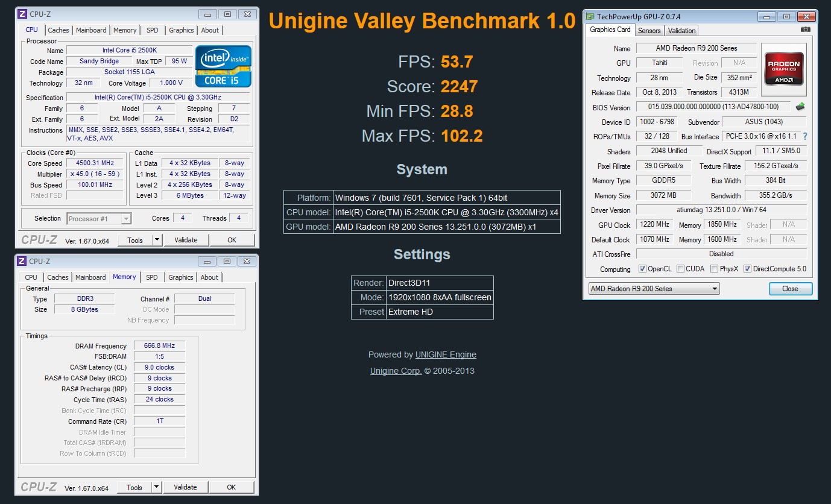Switch to SPD tab in bottom CPU-Z
Screen dimensions: 831x504
(152, 277)
